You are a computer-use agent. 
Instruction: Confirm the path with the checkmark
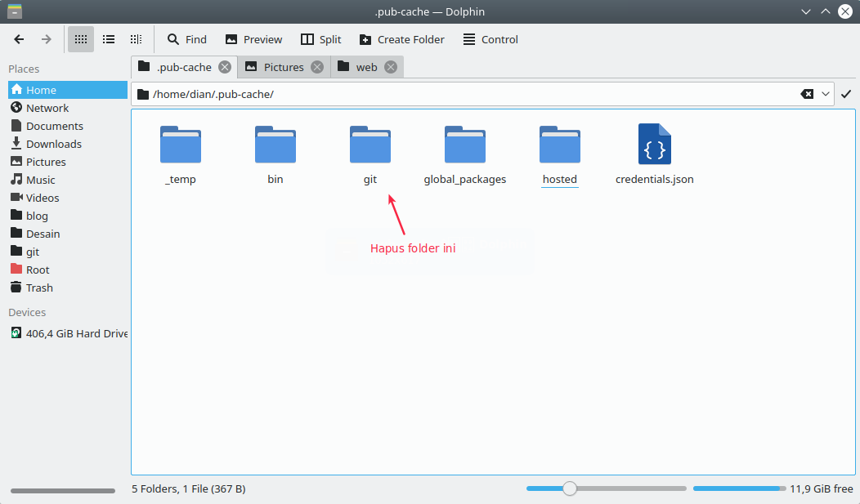[846, 93]
